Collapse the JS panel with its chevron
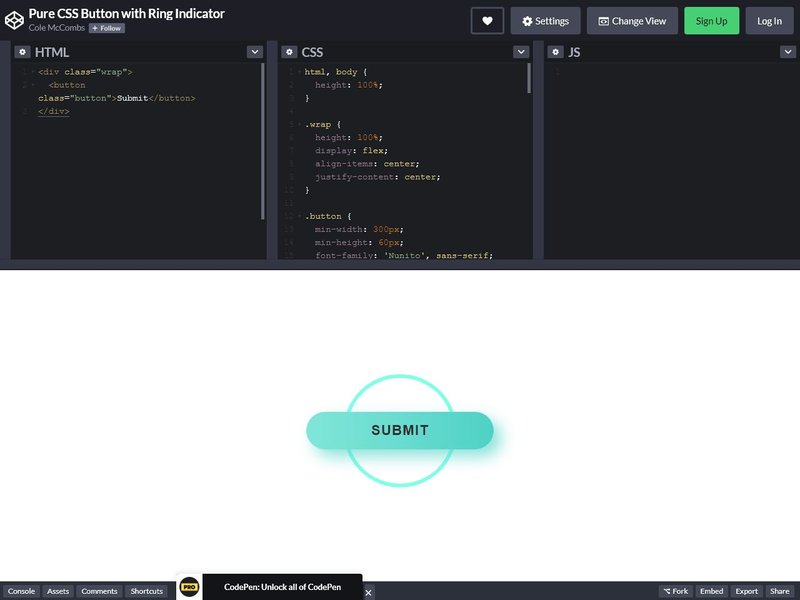The width and height of the screenshot is (800, 600). tap(787, 51)
